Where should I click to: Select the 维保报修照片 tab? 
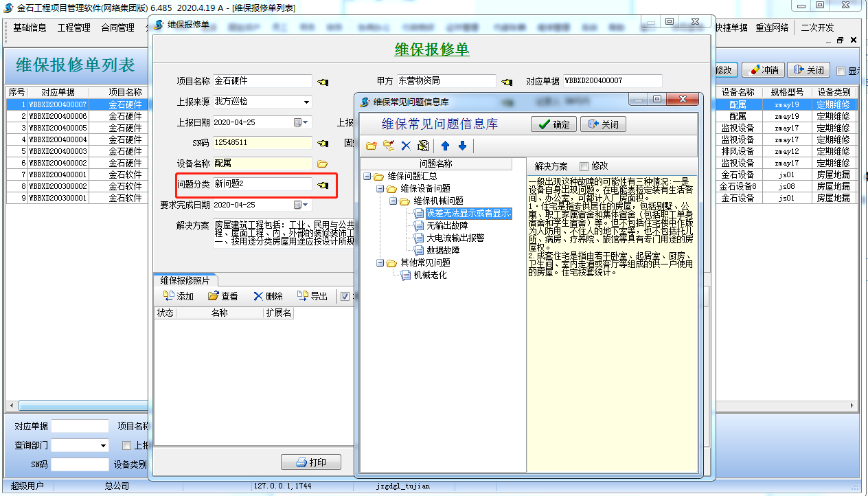click(x=185, y=280)
